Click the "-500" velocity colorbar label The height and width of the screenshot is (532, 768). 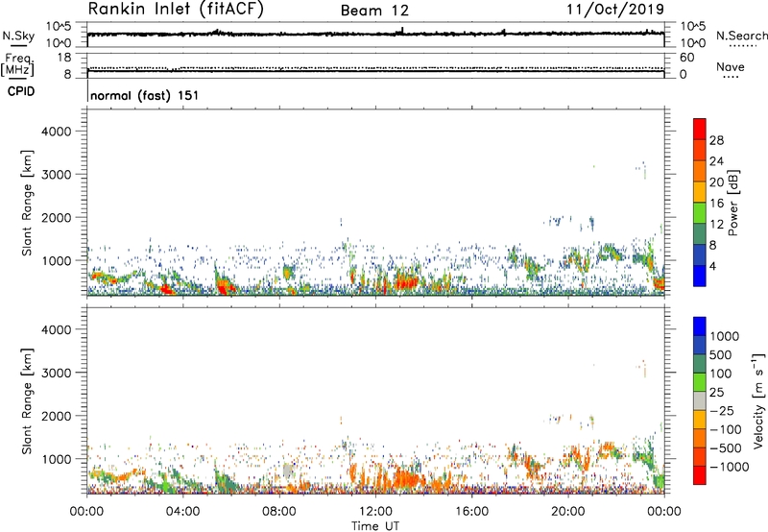(725, 448)
